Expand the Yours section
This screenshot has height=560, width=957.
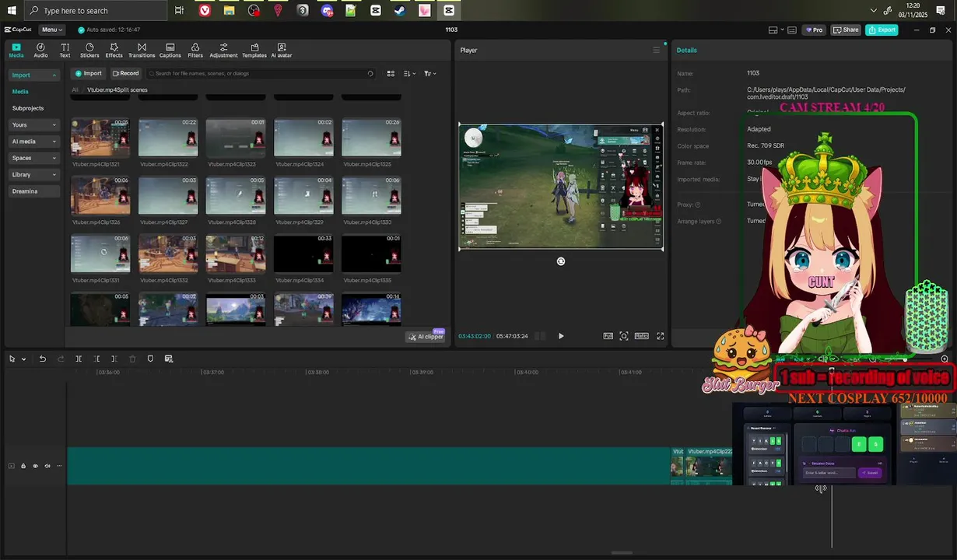[33, 124]
